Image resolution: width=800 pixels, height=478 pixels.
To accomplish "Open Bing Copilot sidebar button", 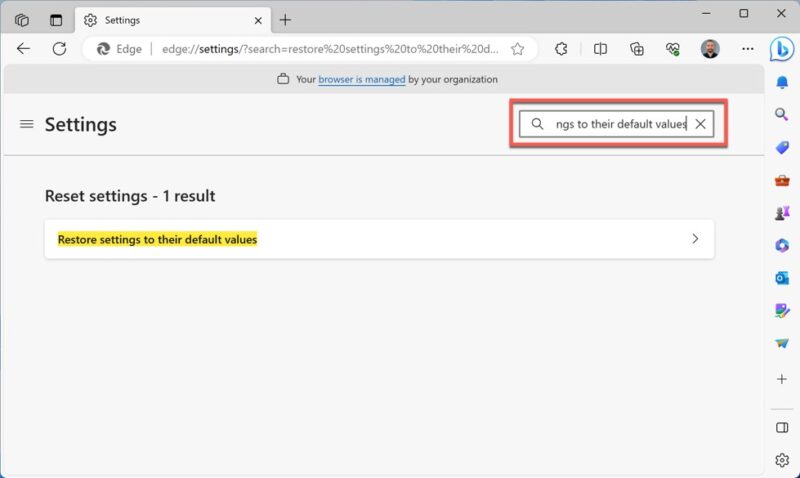I will 782,49.
